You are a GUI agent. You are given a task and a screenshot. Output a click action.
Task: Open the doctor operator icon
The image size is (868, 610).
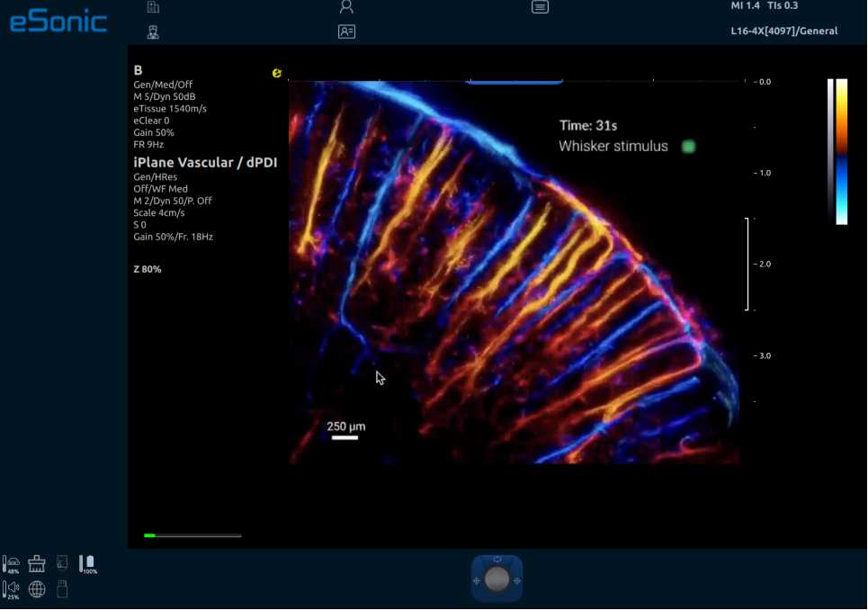153,31
